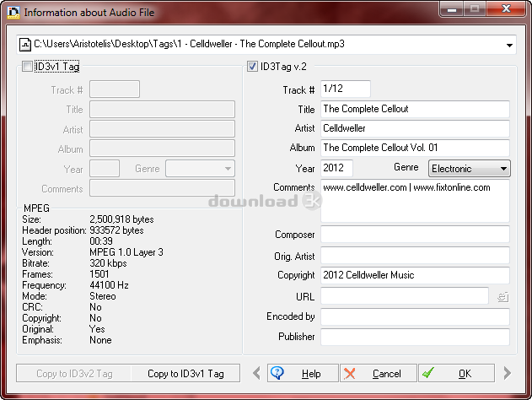This screenshot has height=400, width=532.
Task: Open the ID3v2 Genre dropdown showing Electronic
Action: (x=470, y=169)
